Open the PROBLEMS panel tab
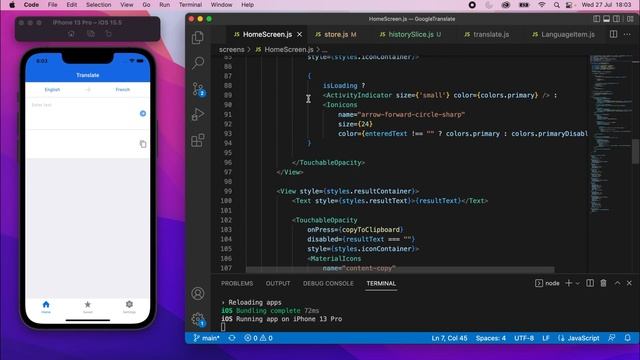The image size is (640, 360). [237, 283]
